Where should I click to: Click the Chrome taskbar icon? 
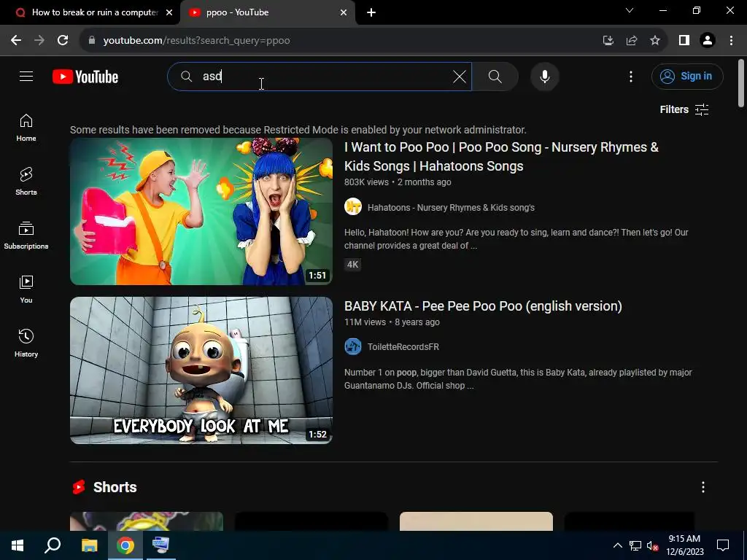(x=125, y=545)
